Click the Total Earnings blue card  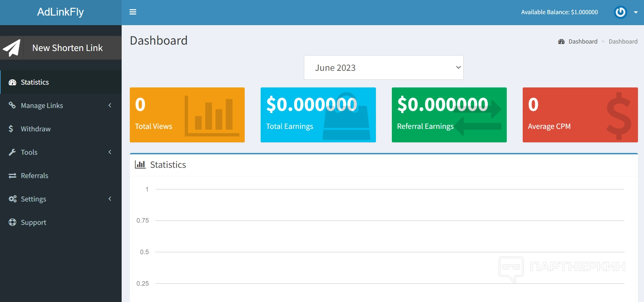click(x=318, y=115)
